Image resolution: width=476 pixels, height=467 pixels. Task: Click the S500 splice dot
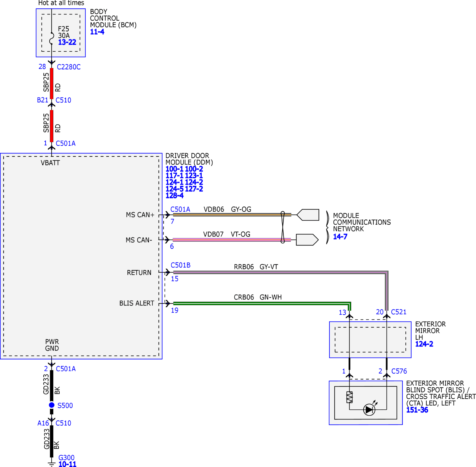click(x=52, y=405)
